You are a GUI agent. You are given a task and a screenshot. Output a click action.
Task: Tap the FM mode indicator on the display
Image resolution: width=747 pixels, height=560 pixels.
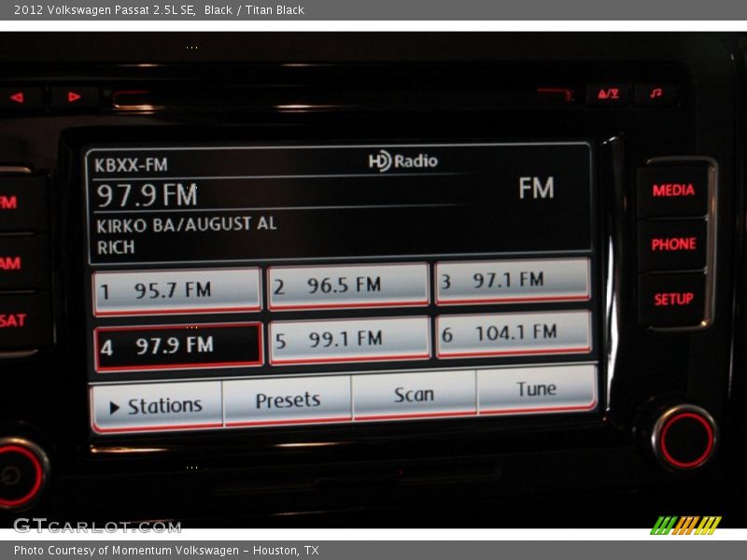pyautogui.click(x=537, y=187)
